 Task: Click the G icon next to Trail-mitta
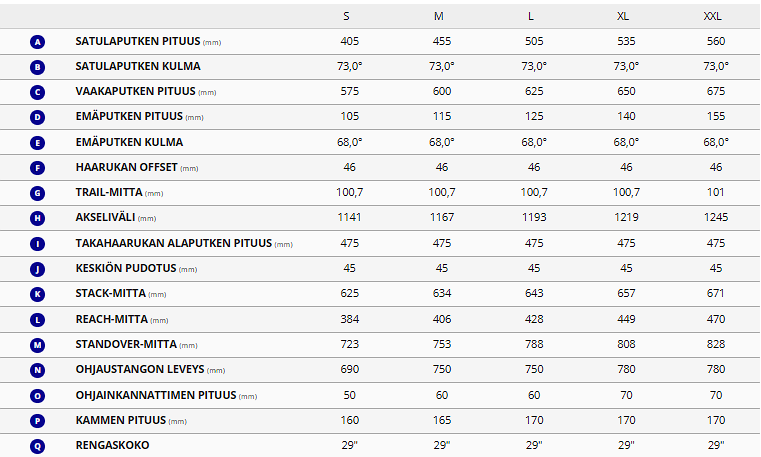point(38,192)
